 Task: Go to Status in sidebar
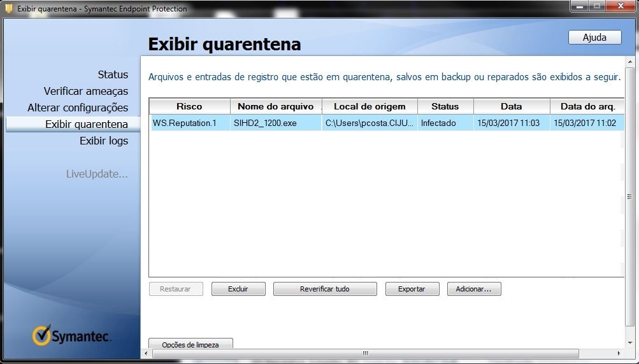113,74
